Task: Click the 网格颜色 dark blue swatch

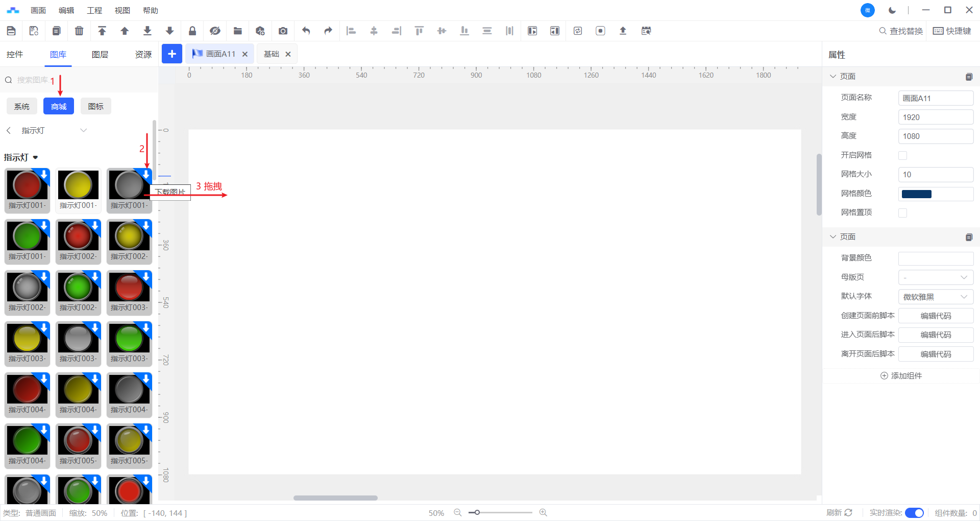Action: click(x=916, y=194)
